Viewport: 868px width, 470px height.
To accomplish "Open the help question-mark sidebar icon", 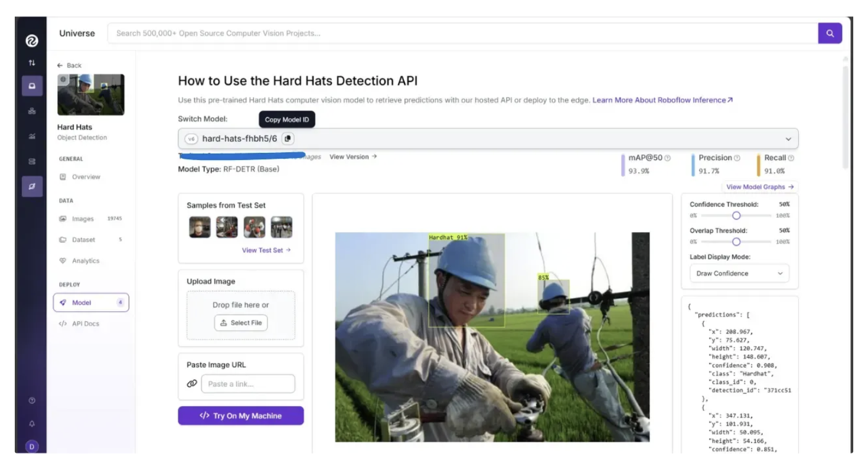I will (x=32, y=401).
